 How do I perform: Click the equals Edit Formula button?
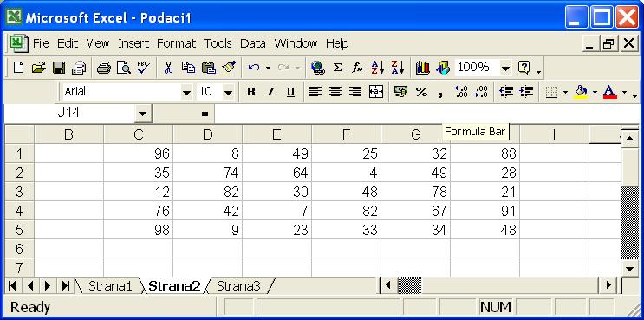tap(205, 114)
